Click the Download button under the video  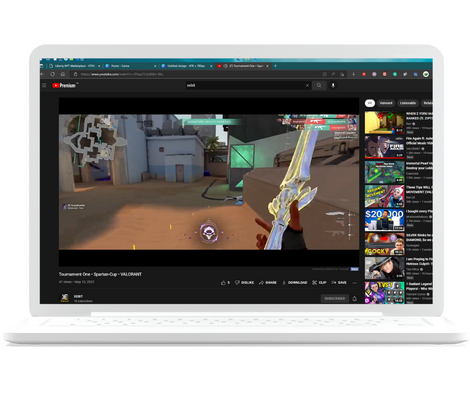[x=294, y=283]
